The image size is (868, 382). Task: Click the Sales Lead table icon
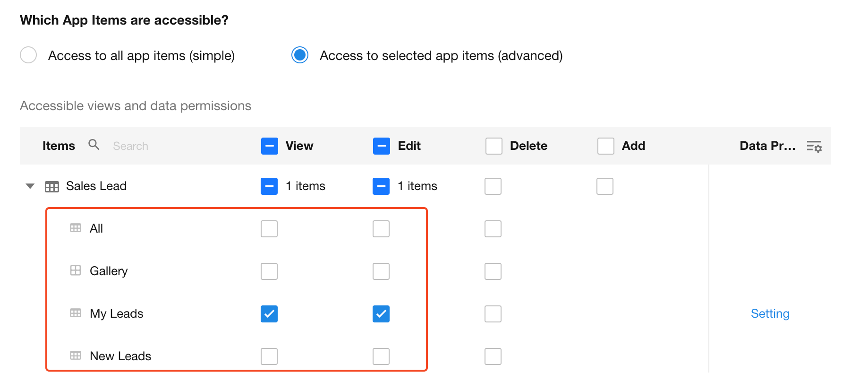coord(52,186)
